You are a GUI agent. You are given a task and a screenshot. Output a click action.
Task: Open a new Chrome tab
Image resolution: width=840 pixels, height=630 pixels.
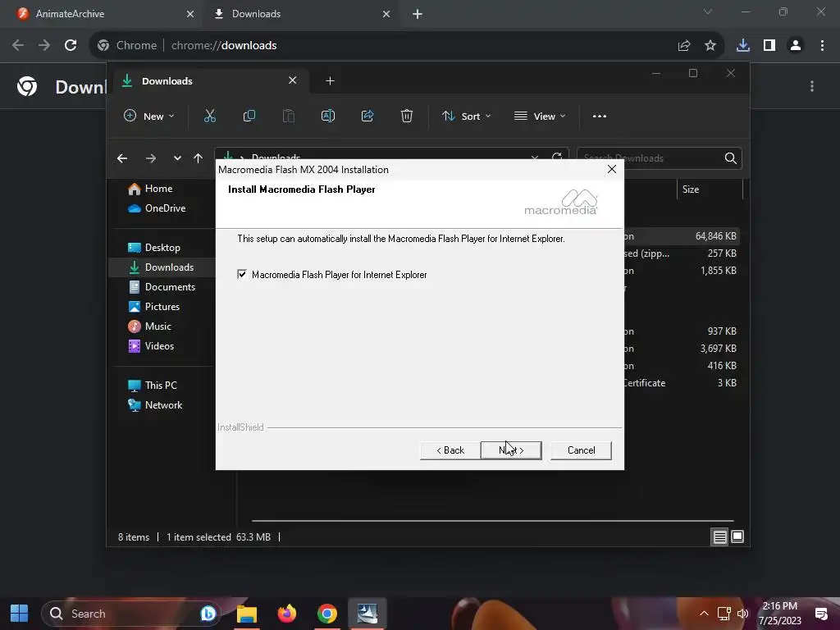(x=418, y=14)
